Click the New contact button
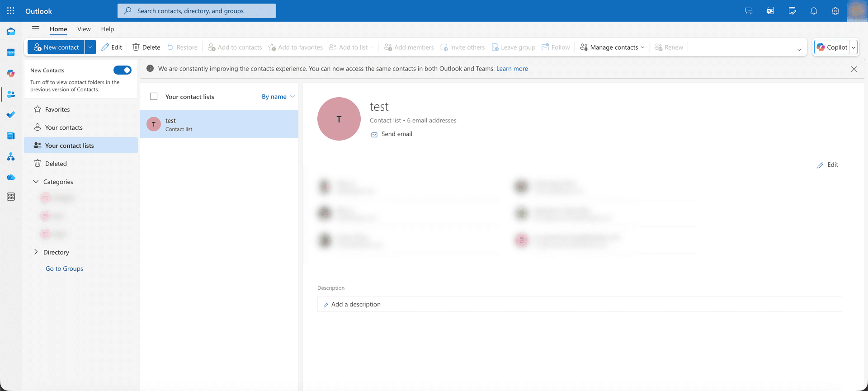The height and width of the screenshot is (391, 868). (x=56, y=47)
